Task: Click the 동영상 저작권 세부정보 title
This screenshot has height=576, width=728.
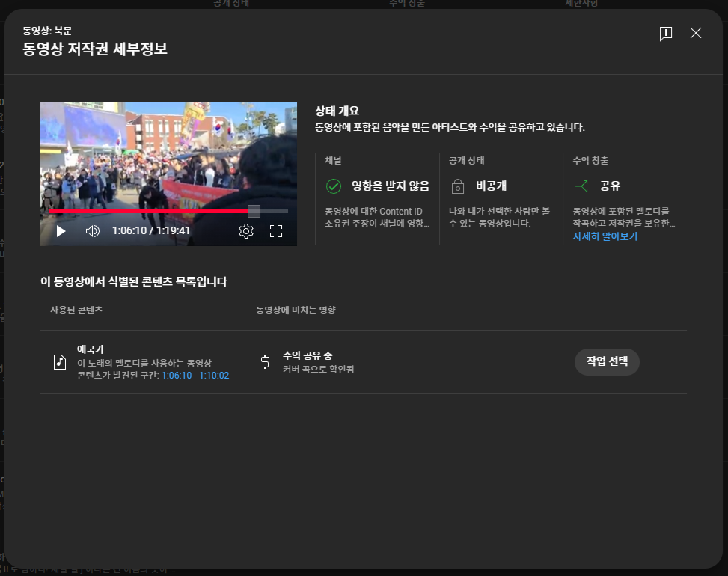Action: click(x=95, y=49)
